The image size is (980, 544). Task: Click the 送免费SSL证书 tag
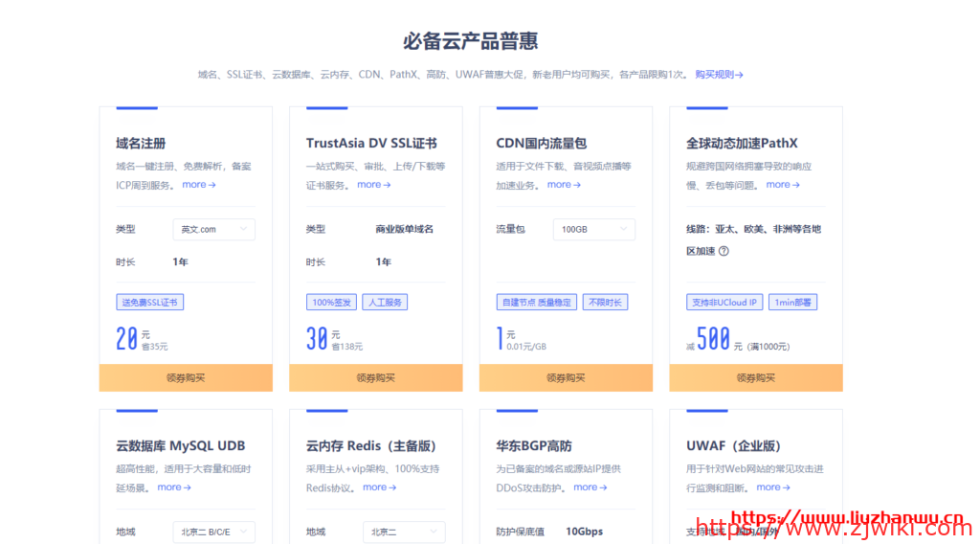(x=150, y=302)
